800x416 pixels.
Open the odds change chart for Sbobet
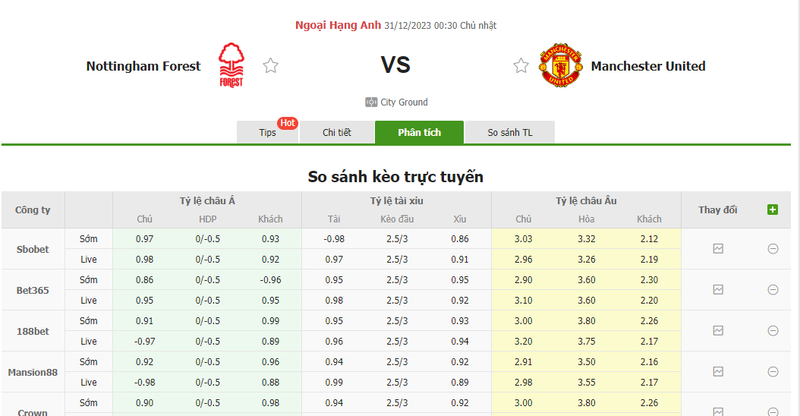(718, 249)
